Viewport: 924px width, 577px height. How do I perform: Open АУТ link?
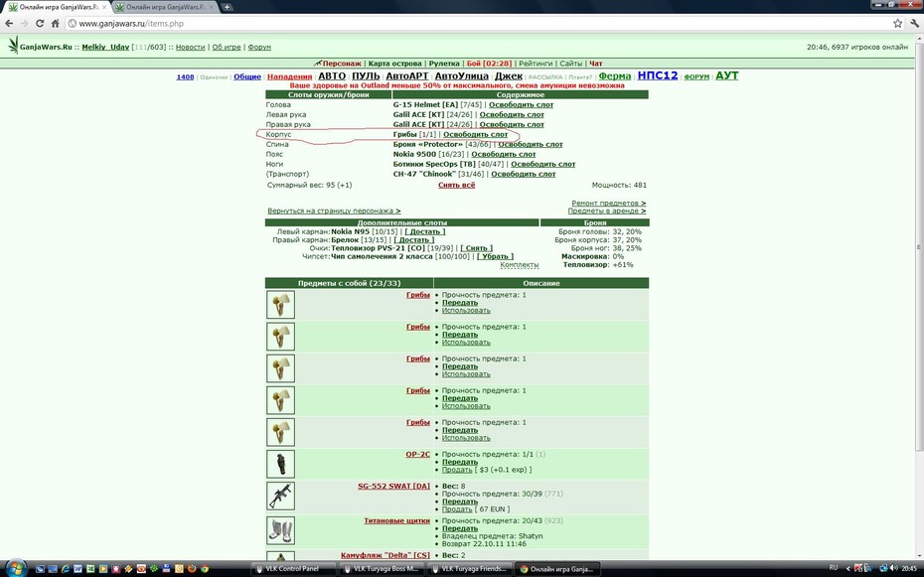coord(726,75)
